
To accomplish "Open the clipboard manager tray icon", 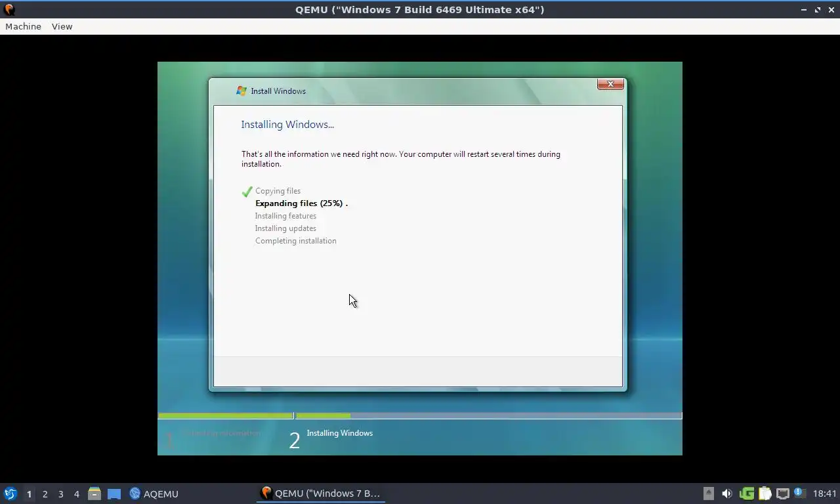I will 765,493.
